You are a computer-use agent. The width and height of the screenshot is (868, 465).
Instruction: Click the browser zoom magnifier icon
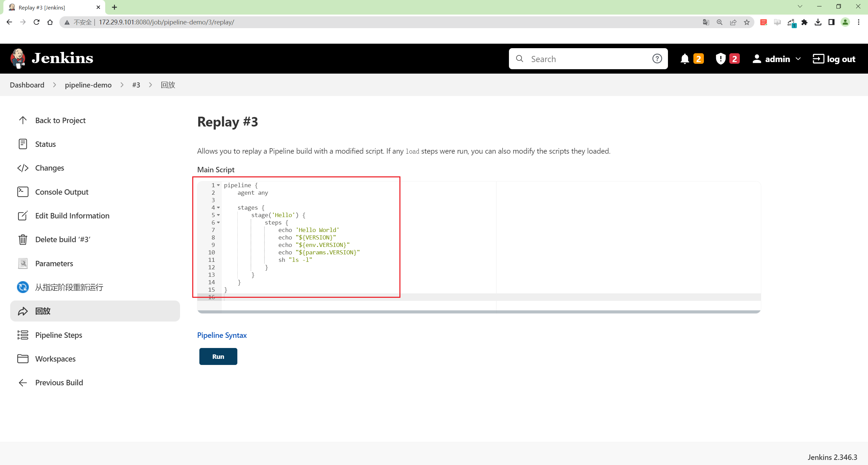pyautogui.click(x=719, y=22)
